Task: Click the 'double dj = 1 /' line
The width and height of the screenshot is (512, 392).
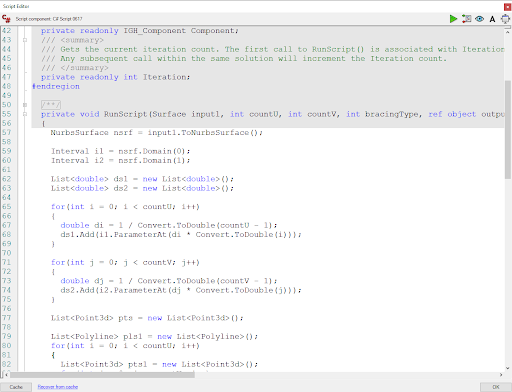Action: click(x=169, y=281)
